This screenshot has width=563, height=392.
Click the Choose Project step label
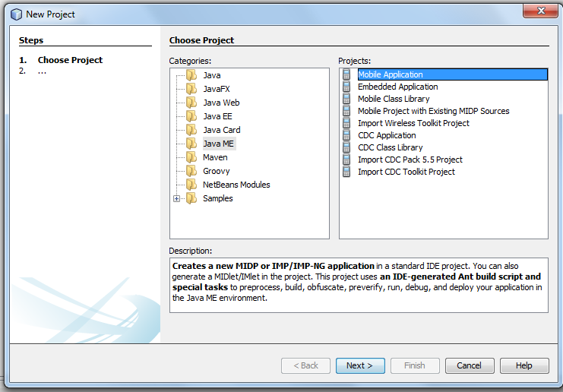(70, 60)
